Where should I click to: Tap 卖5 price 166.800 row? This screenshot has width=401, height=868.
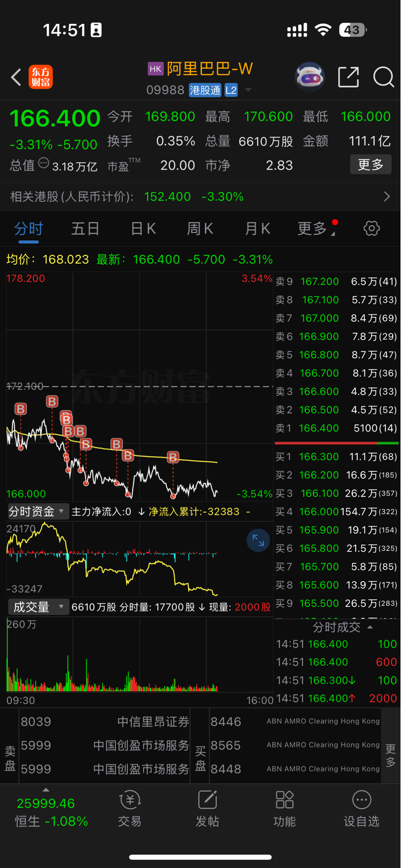coord(336,354)
